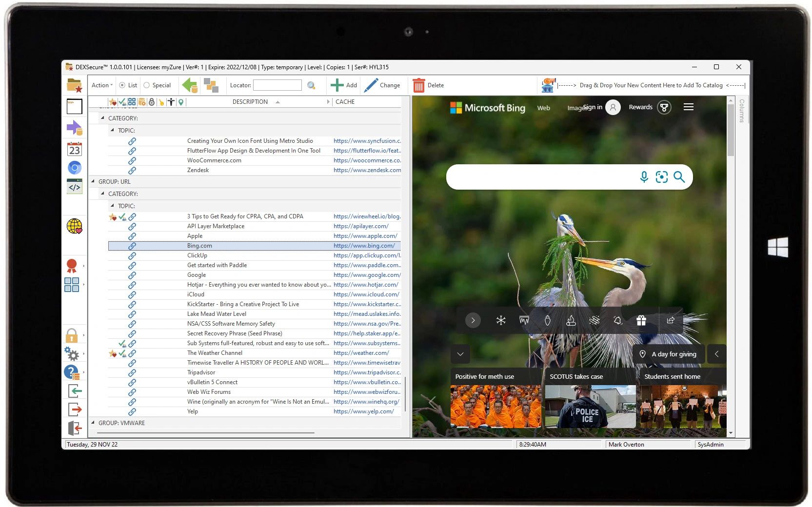The image size is (812, 507).
Task: Click the magnifier search icon beside Locator
Action: click(311, 85)
